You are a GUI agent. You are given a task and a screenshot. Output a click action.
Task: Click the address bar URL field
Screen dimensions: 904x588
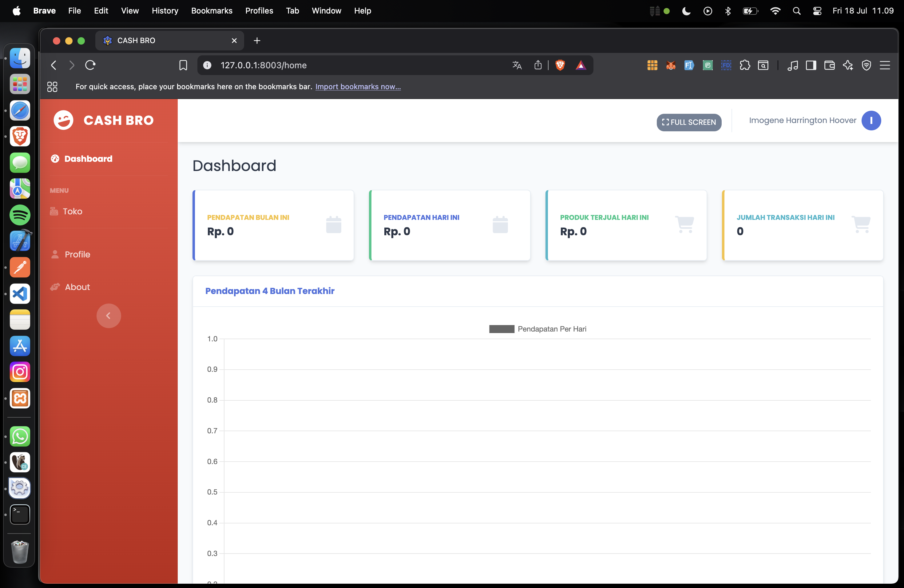pyautogui.click(x=342, y=65)
